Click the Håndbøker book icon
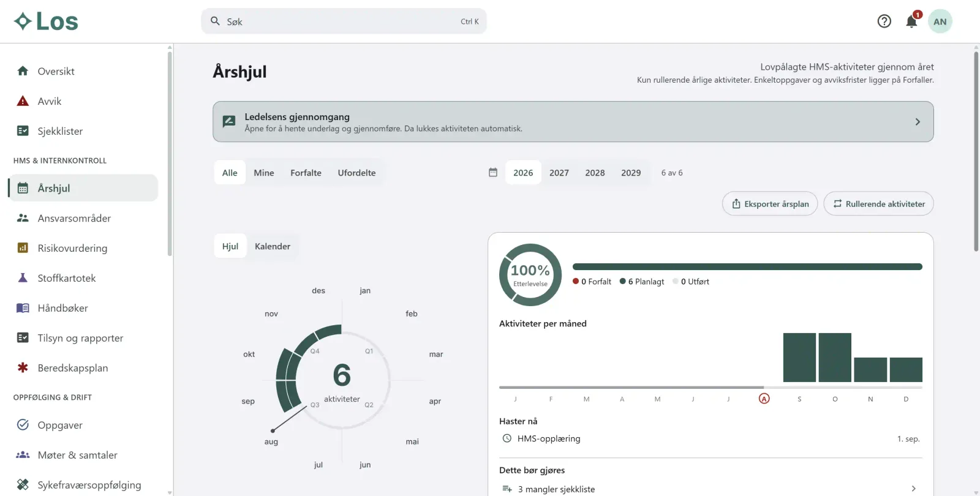The image size is (980, 496). [x=23, y=308]
